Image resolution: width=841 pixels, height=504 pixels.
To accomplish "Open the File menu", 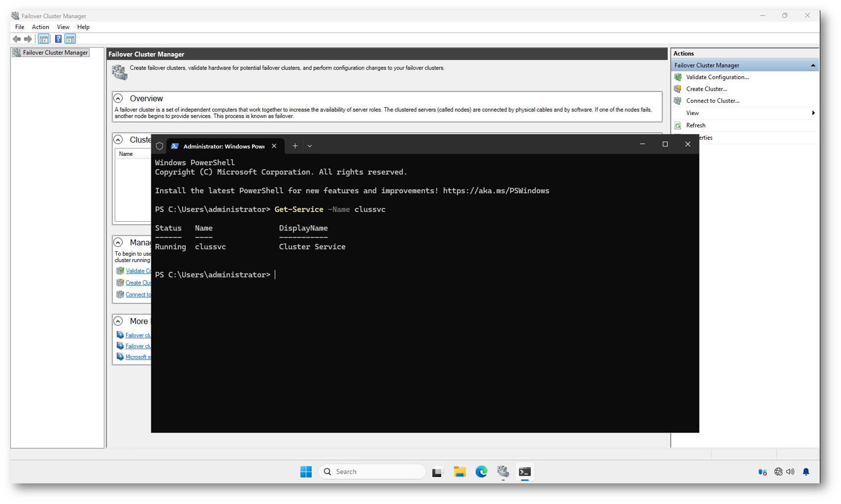I will coord(20,27).
